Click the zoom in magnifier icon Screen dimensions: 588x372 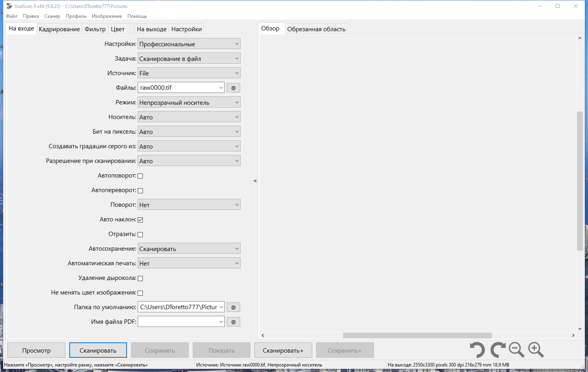click(x=536, y=350)
